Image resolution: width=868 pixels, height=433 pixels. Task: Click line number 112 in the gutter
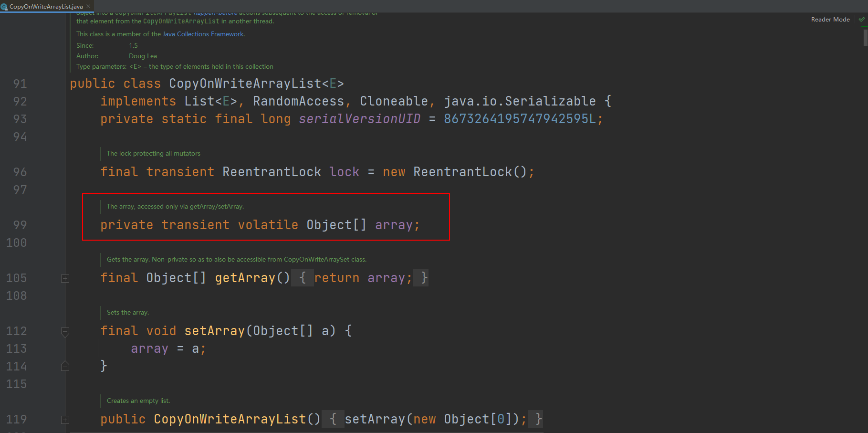(16, 331)
